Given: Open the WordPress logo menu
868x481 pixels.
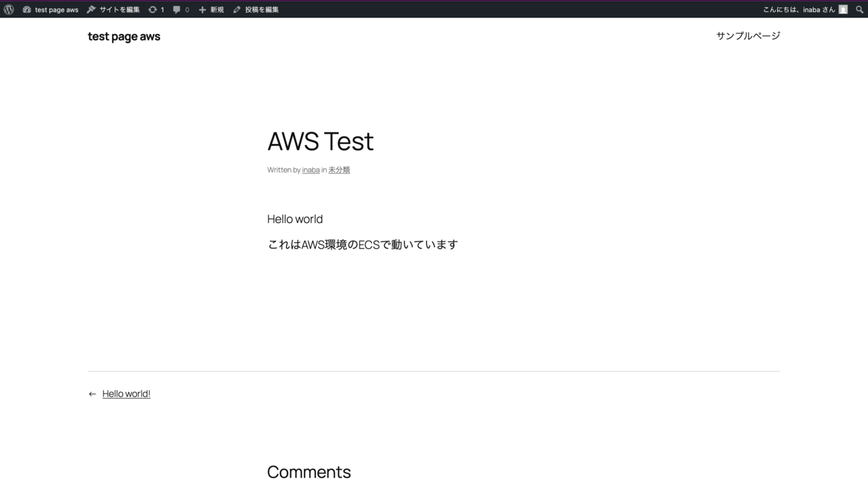Looking at the screenshot, I should [9, 9].
